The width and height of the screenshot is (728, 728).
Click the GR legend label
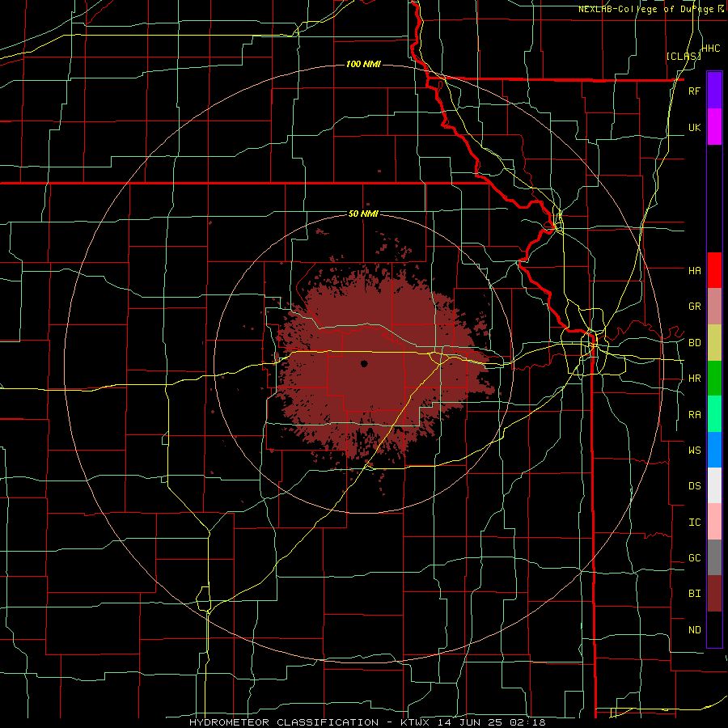(694, 307)
